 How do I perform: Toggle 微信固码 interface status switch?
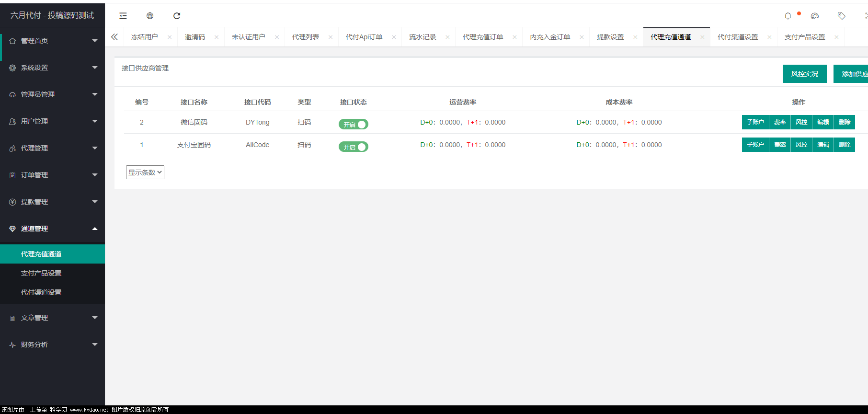click(354, 124)
